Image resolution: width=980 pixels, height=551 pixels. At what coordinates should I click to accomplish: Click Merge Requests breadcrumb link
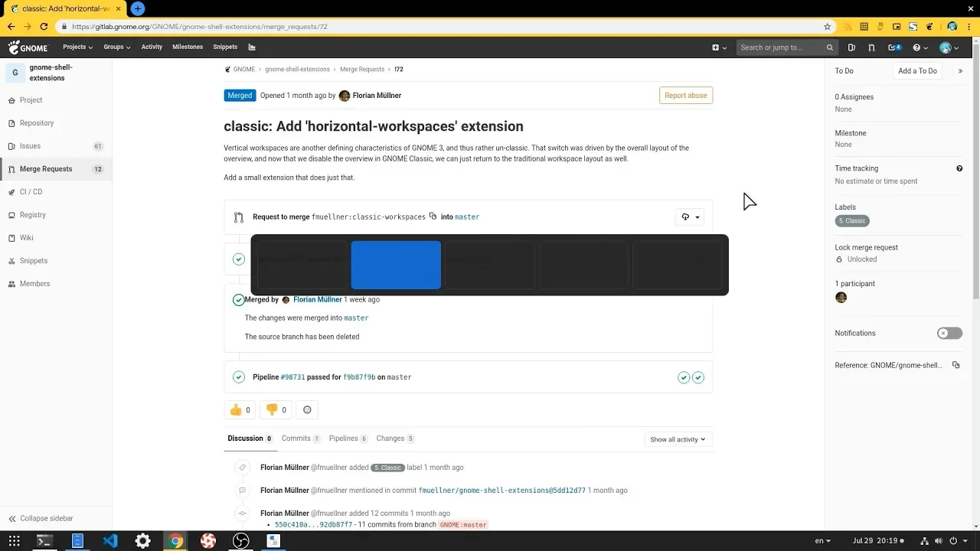tap(362, 70)
